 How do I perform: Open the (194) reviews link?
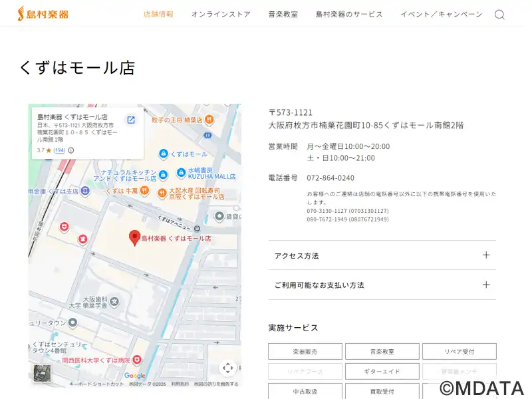59,150
